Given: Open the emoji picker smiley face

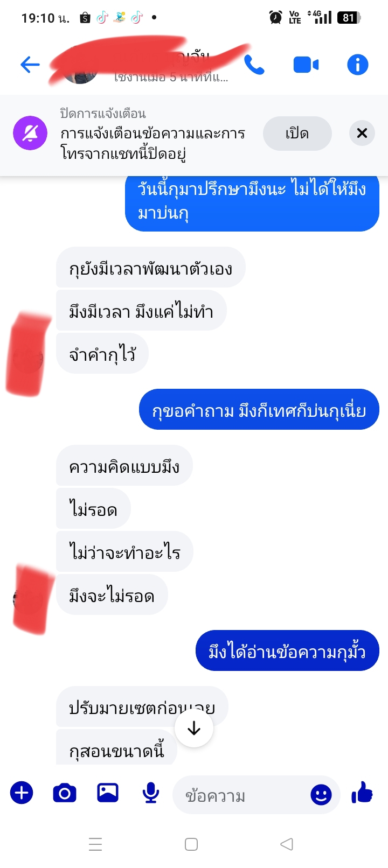Looking at the screenshot, I should (x=321, y=795).
